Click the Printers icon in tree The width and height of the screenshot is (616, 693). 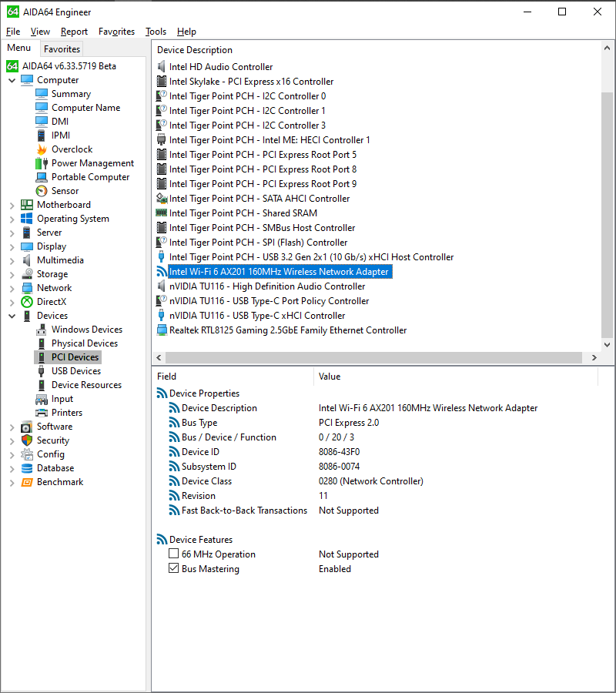click(42, 413)
